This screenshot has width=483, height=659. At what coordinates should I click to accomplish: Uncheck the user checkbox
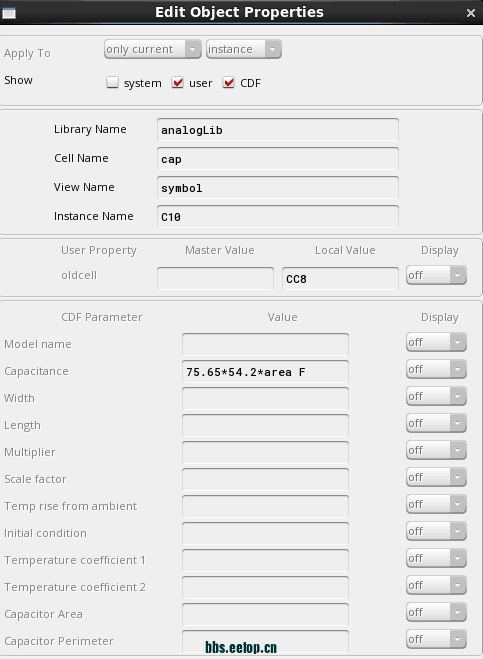178,82
